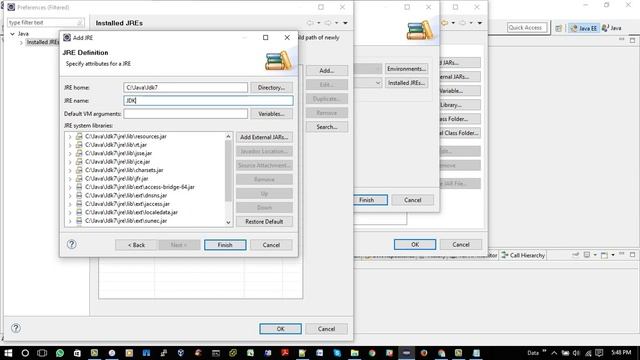Open the Open Perspective toolbar icon
The height and width of the screenshot is (360, 640).
click(558, 28)
